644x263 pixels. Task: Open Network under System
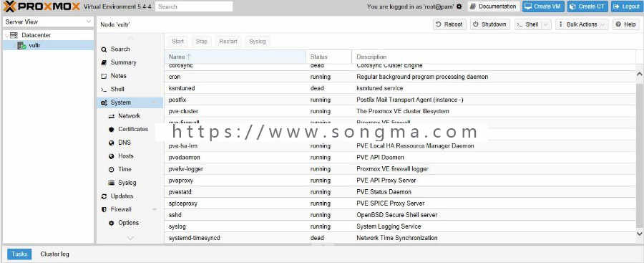pyautogui.click(x=130, y=117)
